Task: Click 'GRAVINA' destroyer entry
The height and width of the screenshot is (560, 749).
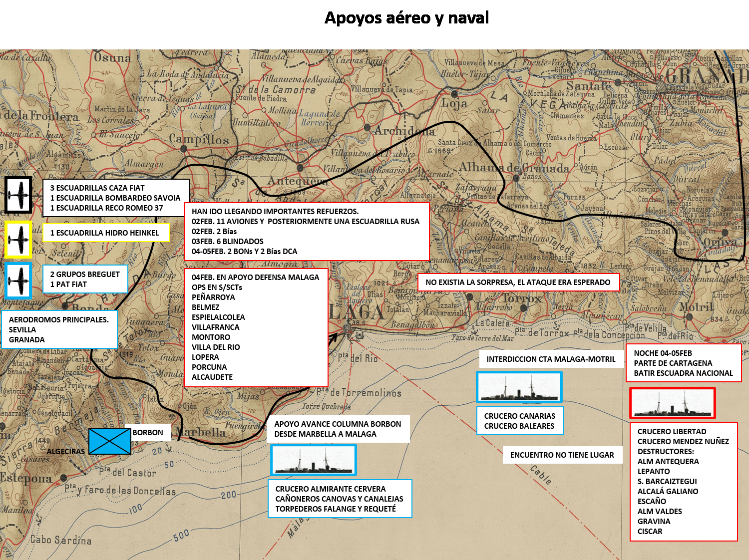Action: tap(654, 522)
